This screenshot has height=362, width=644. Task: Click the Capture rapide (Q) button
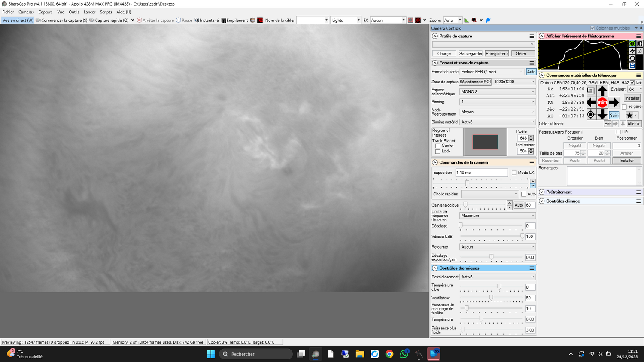[109, 20]
